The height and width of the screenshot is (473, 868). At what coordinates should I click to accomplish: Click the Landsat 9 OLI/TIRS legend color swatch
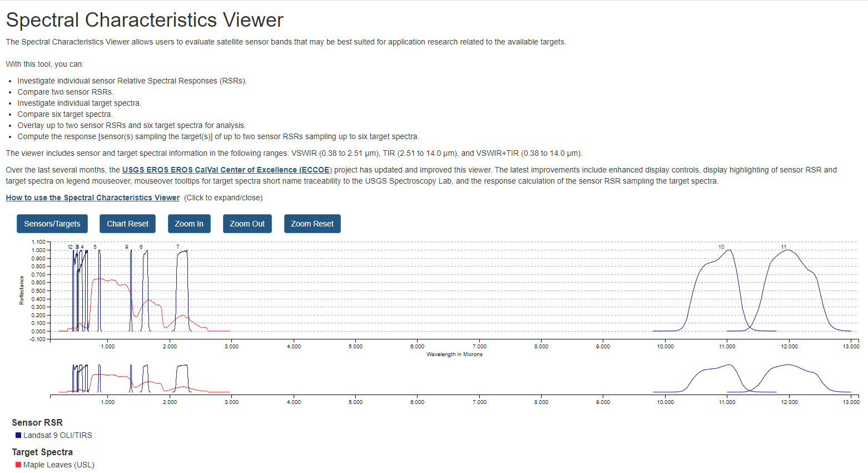click(18, 435)
